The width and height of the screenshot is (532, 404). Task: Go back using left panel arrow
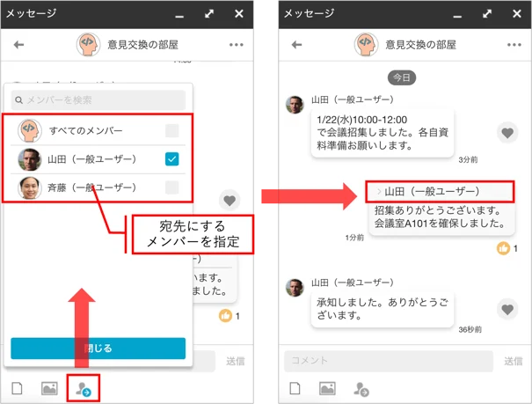(19, 45)
